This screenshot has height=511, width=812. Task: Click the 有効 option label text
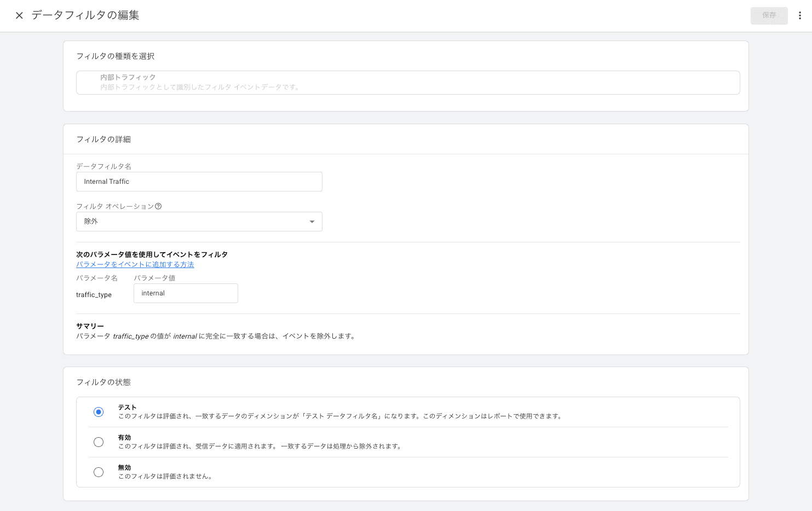pyautogui.click(x=124, y=438)
